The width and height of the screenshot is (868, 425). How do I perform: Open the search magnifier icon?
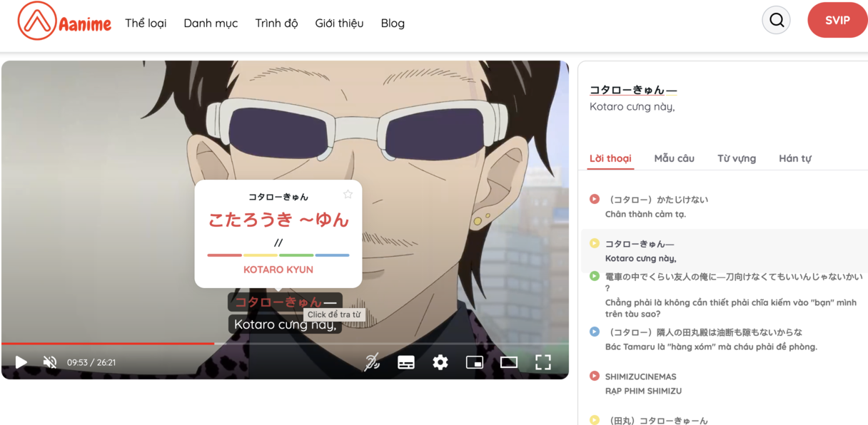pyautogui.click(x=776, y=20)
